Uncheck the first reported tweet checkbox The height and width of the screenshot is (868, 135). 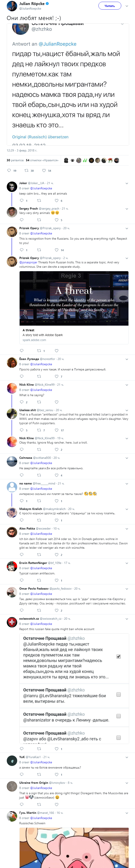118,656
